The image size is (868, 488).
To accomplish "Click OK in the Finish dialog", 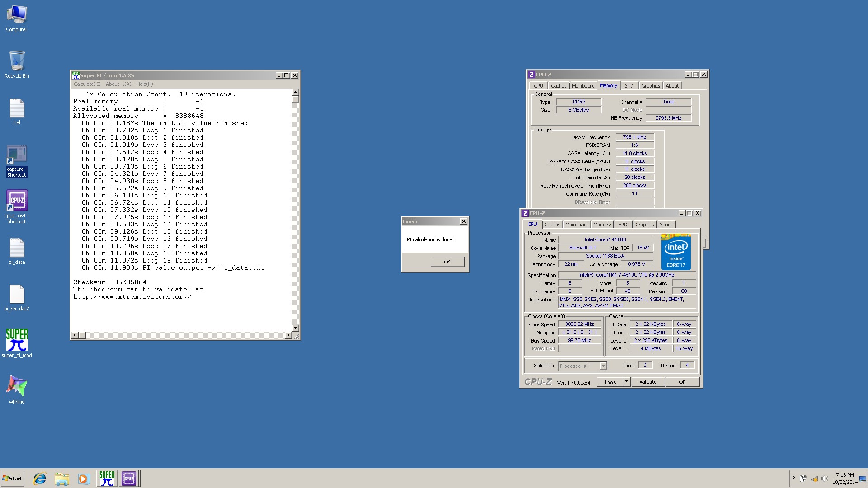I will tap(447, 262).
